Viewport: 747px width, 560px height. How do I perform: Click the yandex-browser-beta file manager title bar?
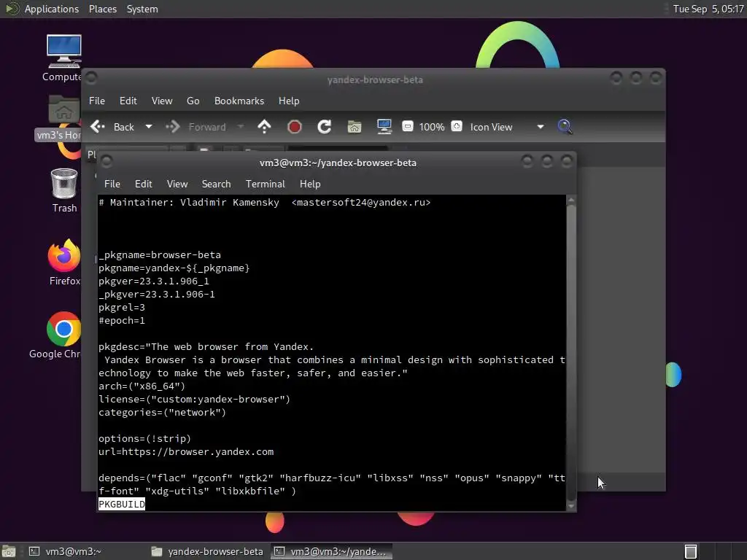point(374,79)
